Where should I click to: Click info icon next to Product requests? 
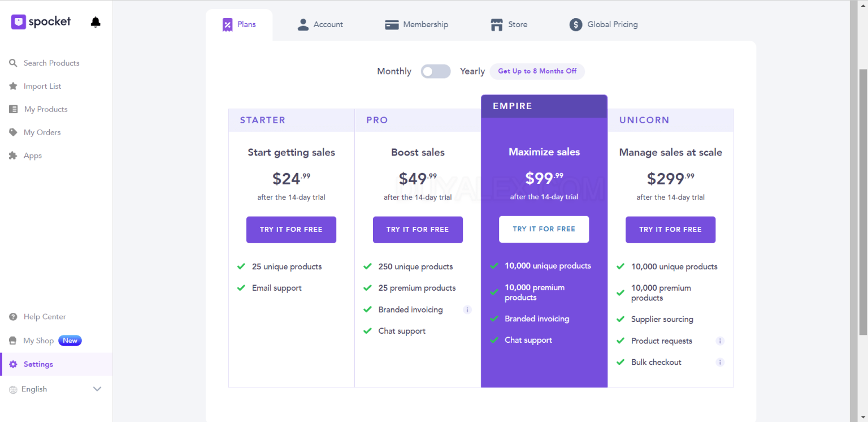coord(720,341)
